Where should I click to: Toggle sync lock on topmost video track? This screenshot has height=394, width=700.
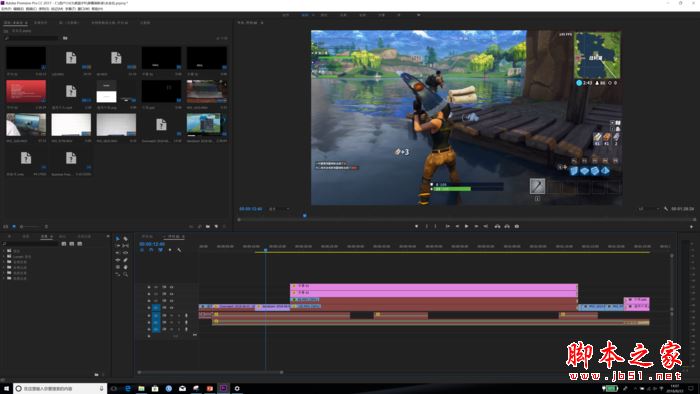[164, 287]
